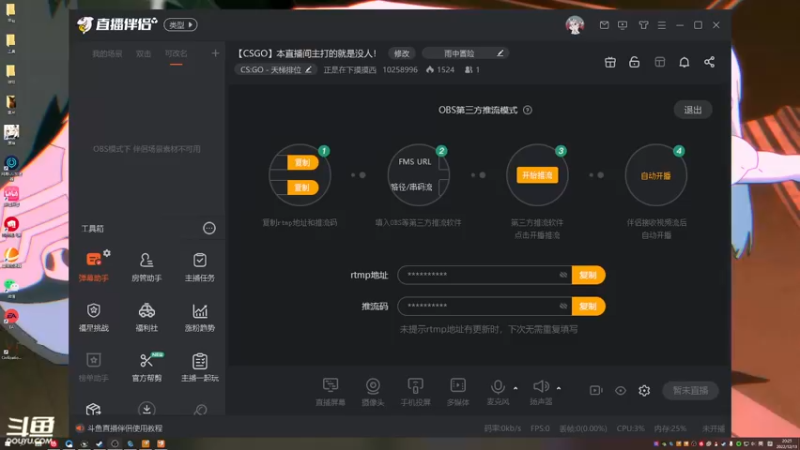Click the T-shirt skin icon in title bar

click(x=643, y=25)
